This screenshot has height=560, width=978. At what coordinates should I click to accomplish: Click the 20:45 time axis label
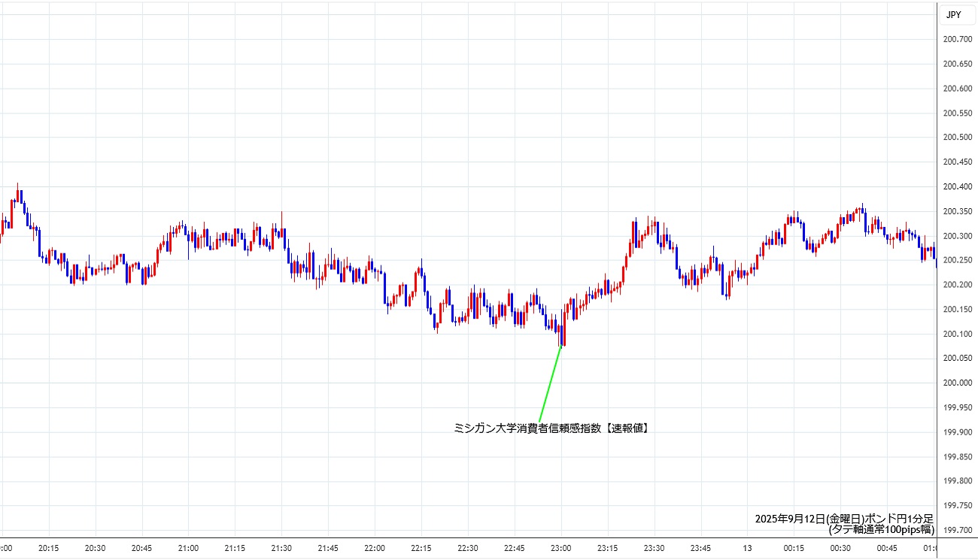pyautogui.click(x=141, y=548)
